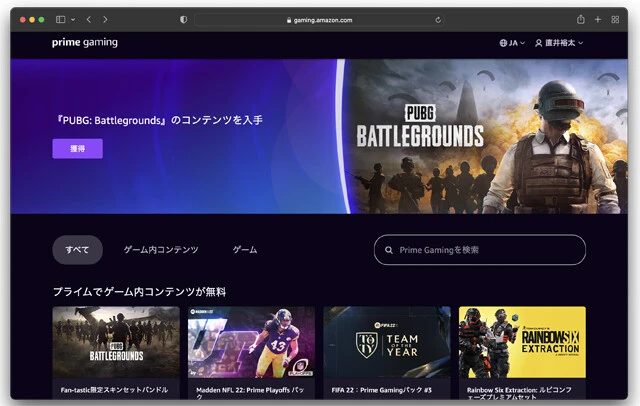Click the gaming.amazon.com address bar
Screen dimensions: 640x406
coord(320,19)
